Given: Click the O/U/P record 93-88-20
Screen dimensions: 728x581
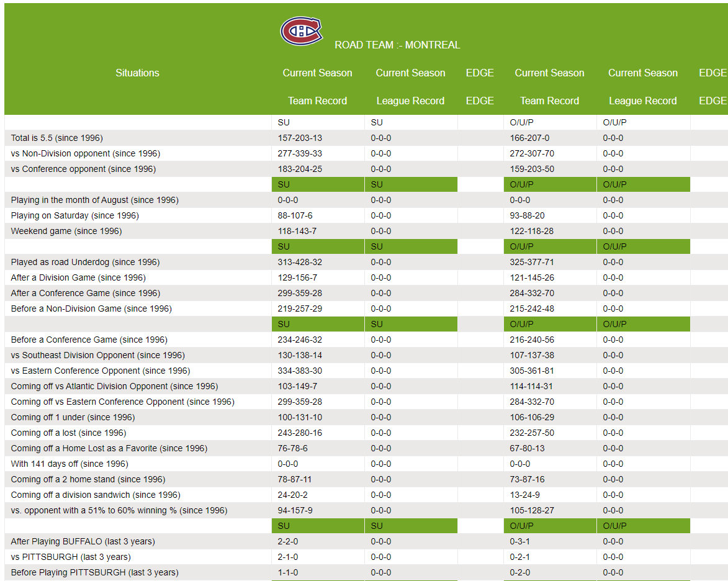Looking at the screenshot, I should (x=528, y=215).
